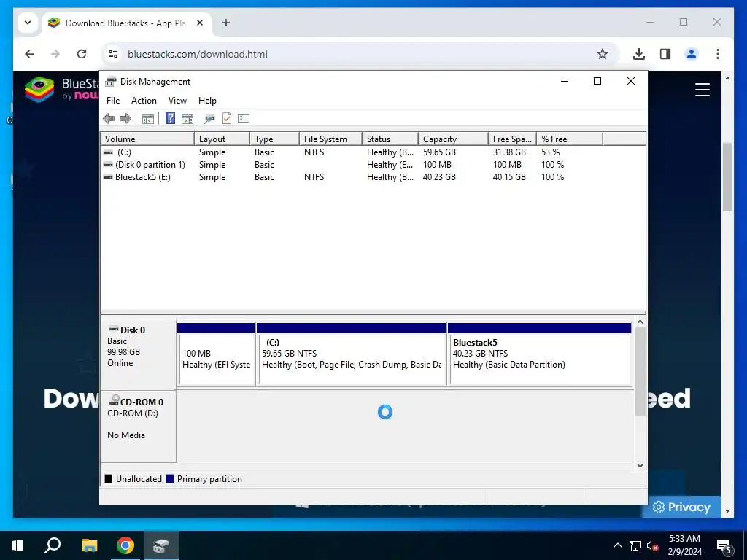Click the BlueStacks logo on the webpage
747x560 pixels.
(61, 89)
